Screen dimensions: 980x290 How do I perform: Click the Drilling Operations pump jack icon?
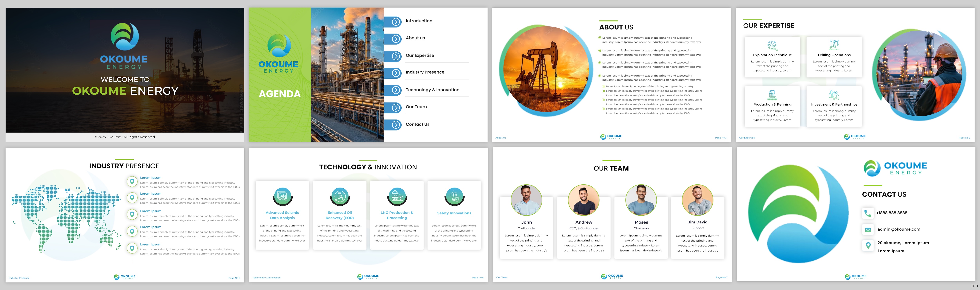point(834,45)
